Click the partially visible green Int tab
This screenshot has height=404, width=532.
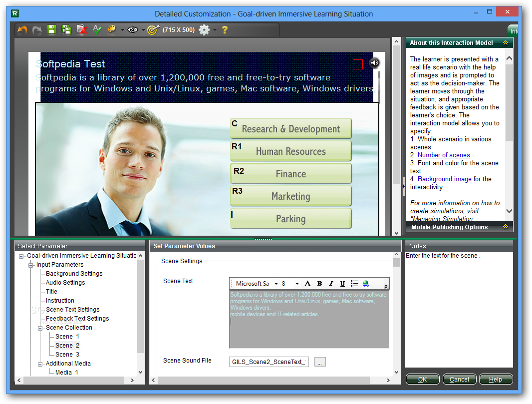point(513,30)
